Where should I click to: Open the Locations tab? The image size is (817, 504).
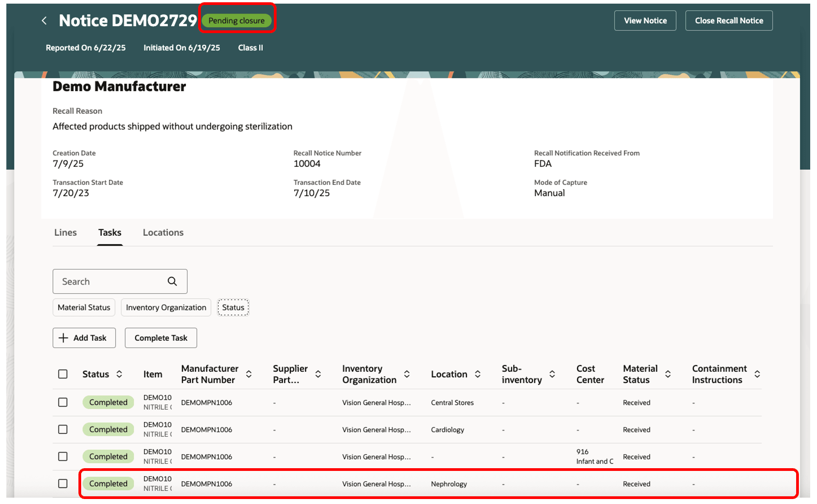(x=163, y=233)
